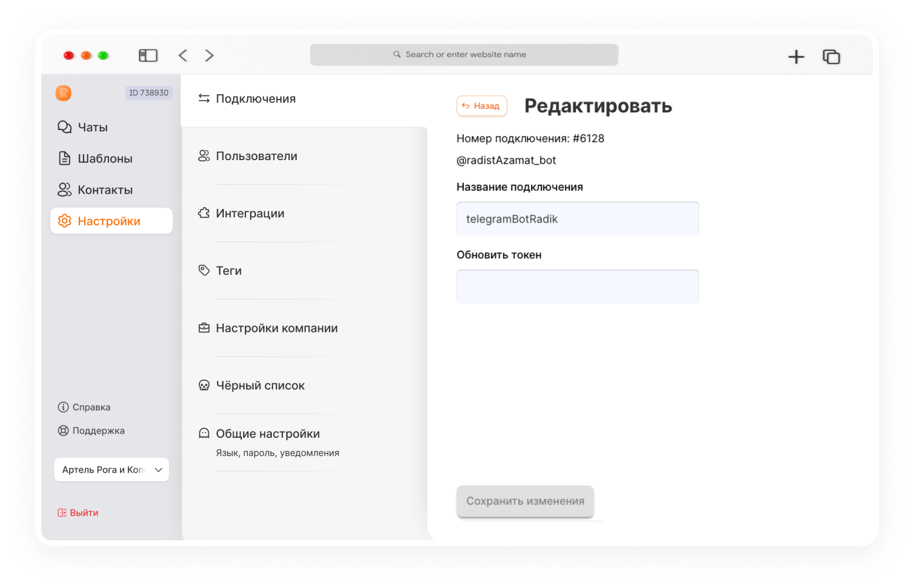Viewport: 914px width, 588px height.
Task: Click the Общие настройки ghost icon
Action: click(x=204, y=434)
